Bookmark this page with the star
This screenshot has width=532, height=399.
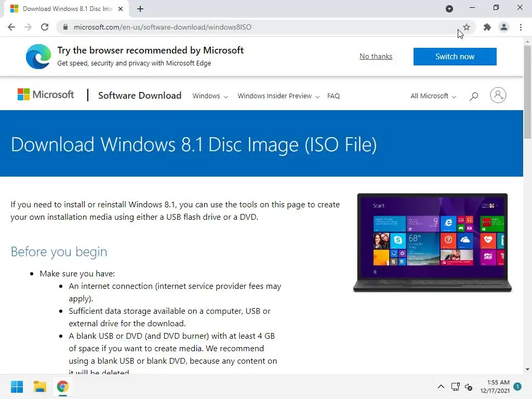coord(467,27)
